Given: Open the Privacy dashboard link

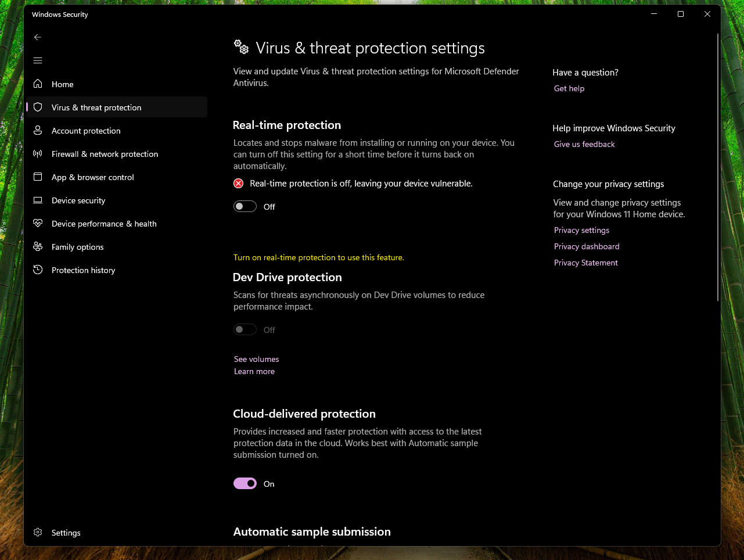Looking at the screenshot, I should point(586,246).
